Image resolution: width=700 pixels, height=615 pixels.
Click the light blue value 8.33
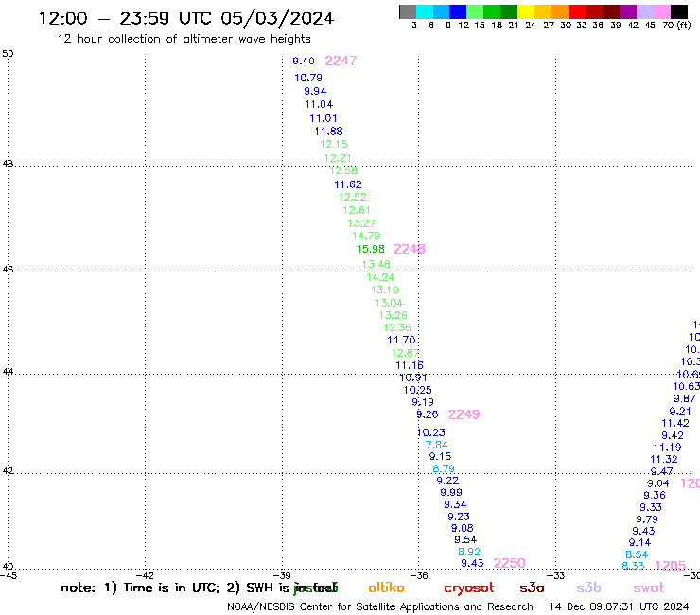coord(633,567)
